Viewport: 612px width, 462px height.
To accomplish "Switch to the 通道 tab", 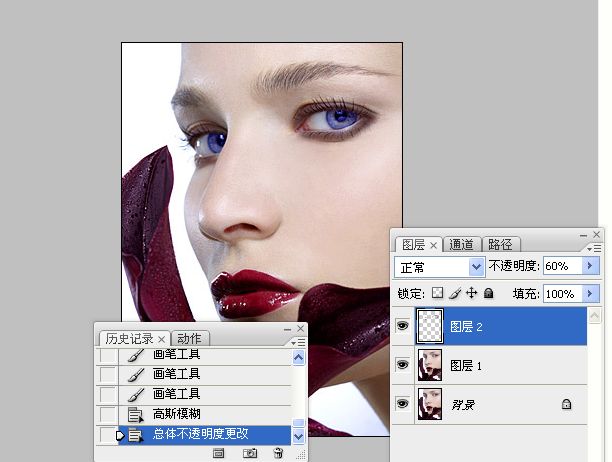I will (x=461, y=245).
